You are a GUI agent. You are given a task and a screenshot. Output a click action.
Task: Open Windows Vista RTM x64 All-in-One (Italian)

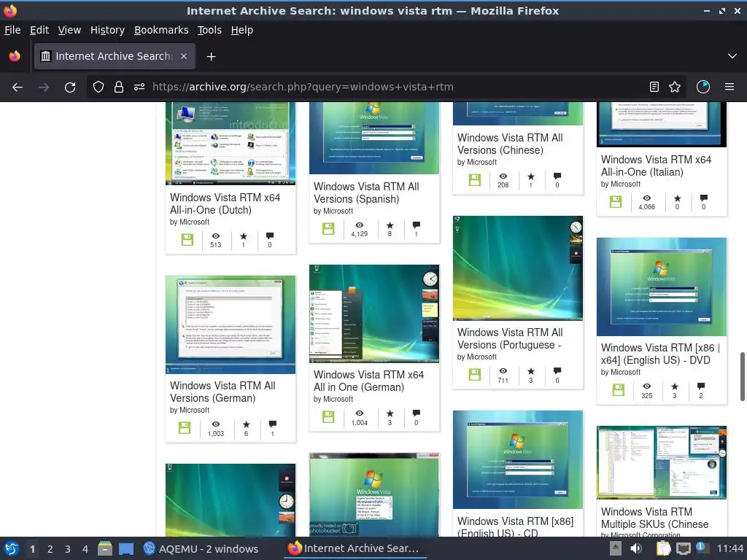pos(657,166)
